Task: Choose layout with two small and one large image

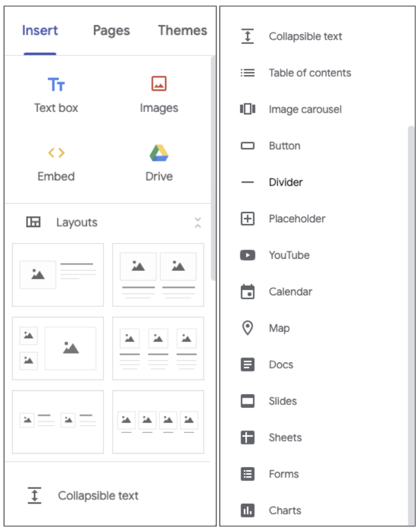Action: coord(58,348)
